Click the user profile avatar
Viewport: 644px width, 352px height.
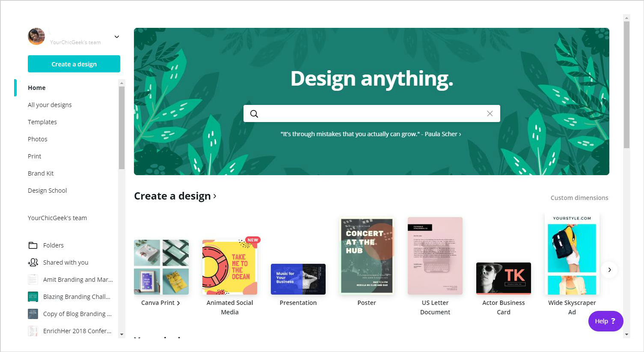36,36
